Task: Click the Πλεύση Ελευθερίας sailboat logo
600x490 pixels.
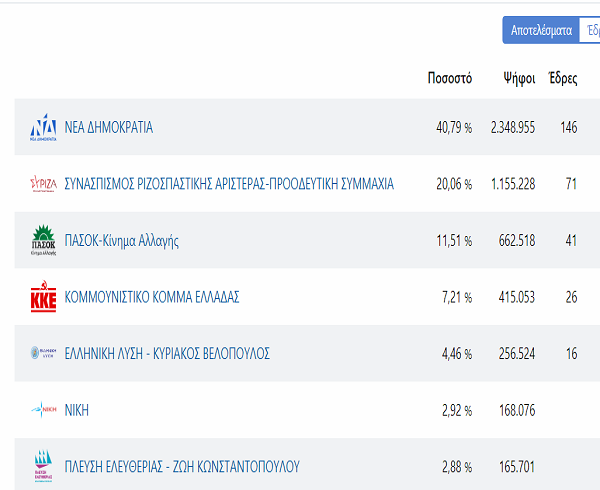Action: point(43,466)
